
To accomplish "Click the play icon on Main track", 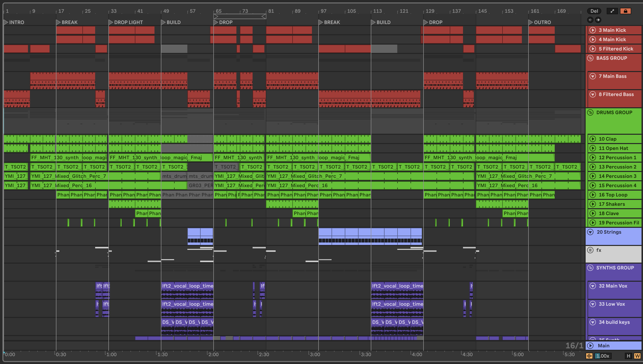I will (x=591, y=345).
